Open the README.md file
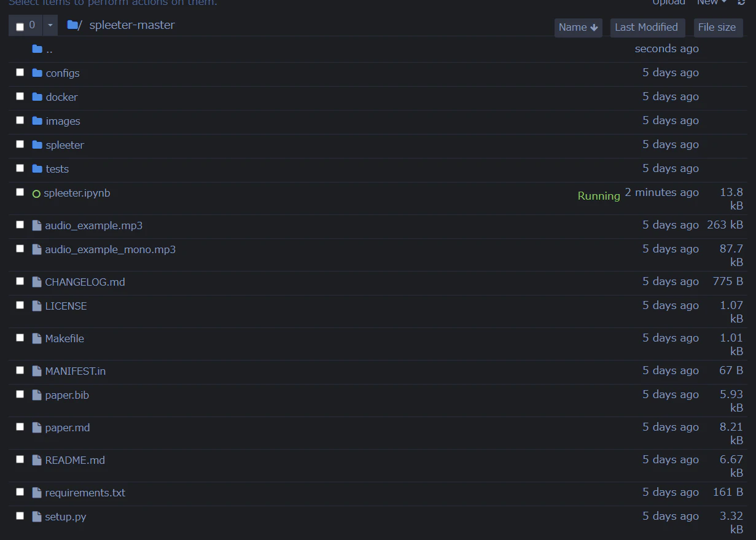 click(x=75, y=460)
